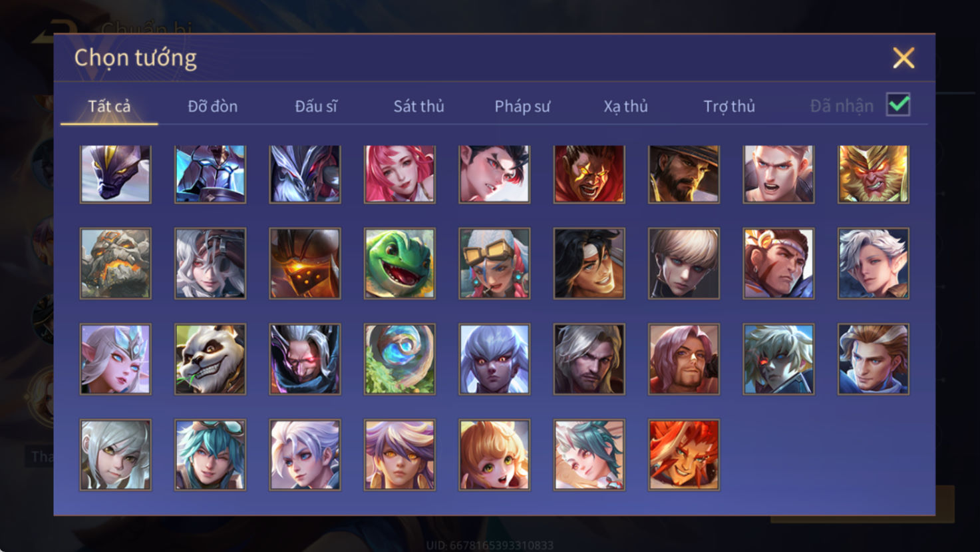Select the bearded hero in wide hat
Image resolution: width=980 pixels, height=552 pixels.
[684, 174]
